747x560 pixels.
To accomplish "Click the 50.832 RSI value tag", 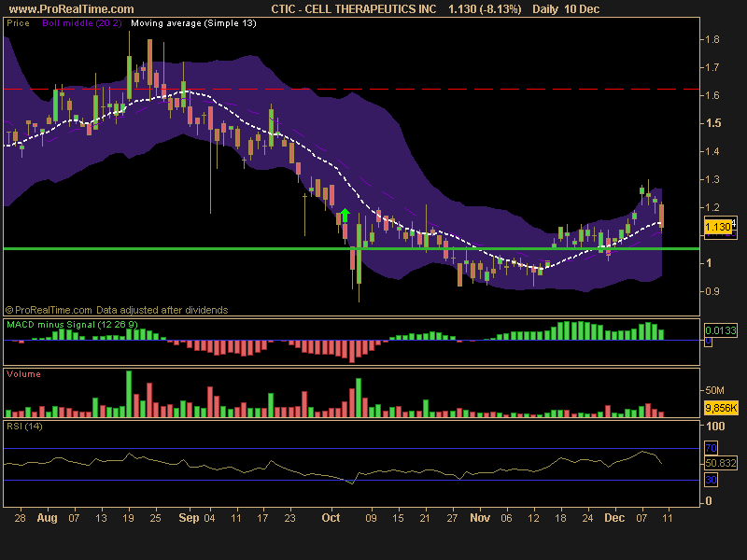I will (x=720, y=463).
